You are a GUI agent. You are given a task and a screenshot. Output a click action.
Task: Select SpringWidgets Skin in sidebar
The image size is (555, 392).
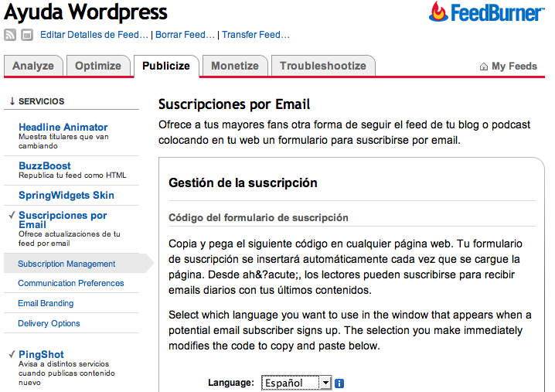pyautogui.click(x=66, y=195)
